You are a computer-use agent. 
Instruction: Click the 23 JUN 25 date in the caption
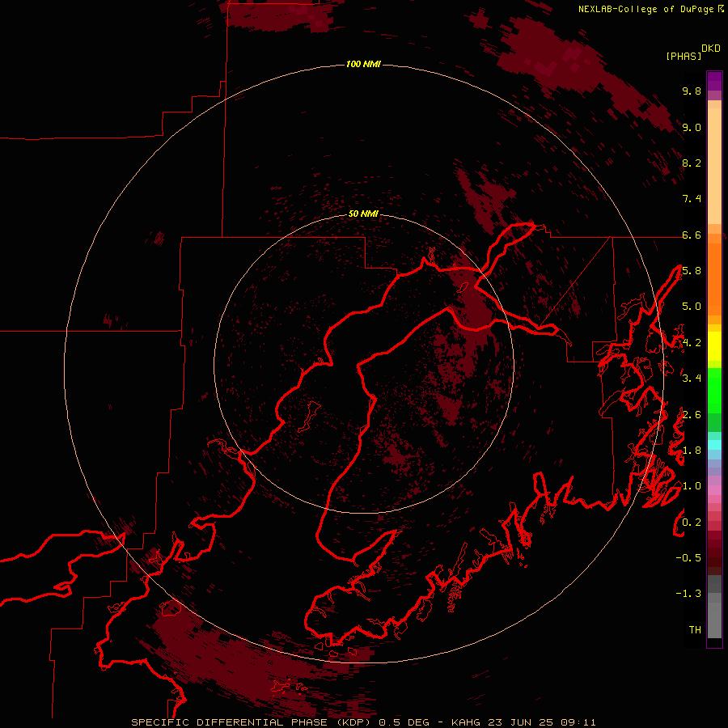point(521,722)
